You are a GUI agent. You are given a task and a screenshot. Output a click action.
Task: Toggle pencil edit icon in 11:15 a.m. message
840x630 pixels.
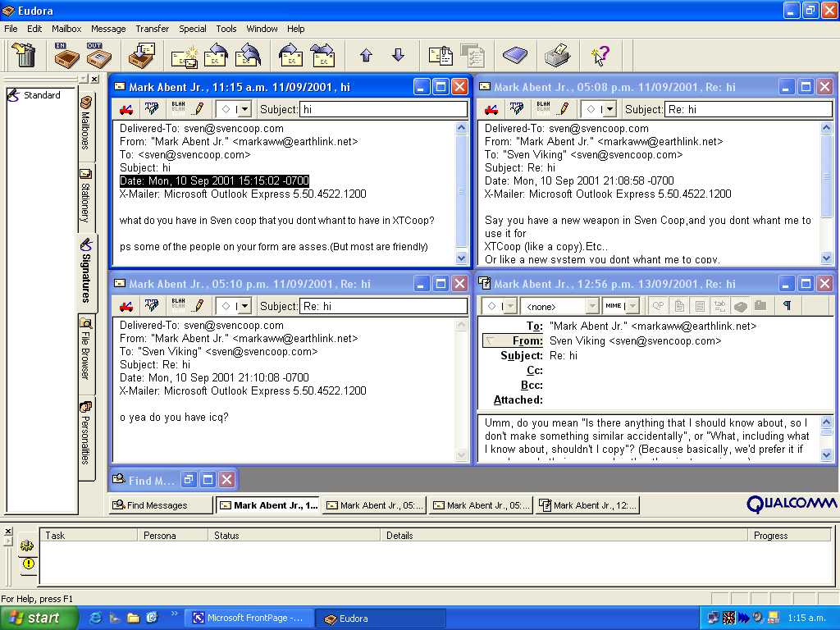pyautogui.click(x=199, y=109)
